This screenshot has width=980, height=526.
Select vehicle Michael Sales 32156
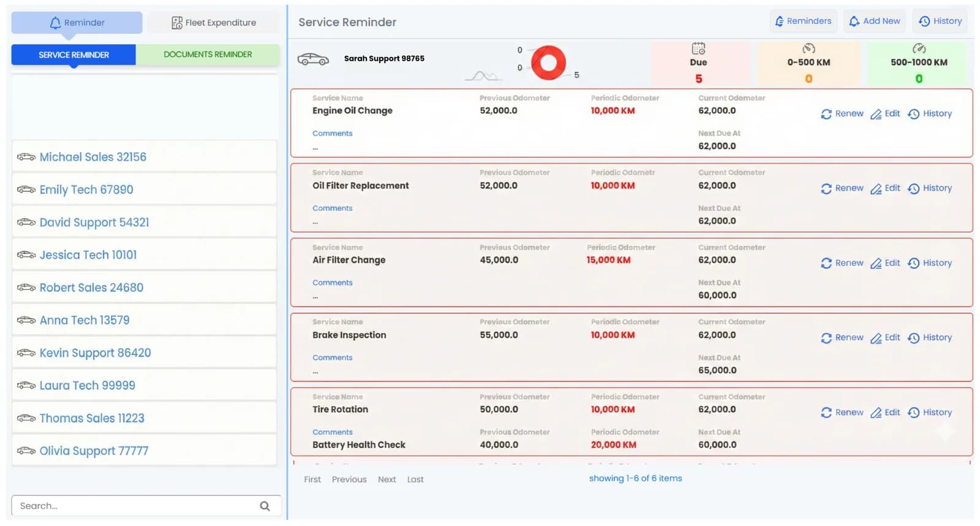(x=144, y=156)
